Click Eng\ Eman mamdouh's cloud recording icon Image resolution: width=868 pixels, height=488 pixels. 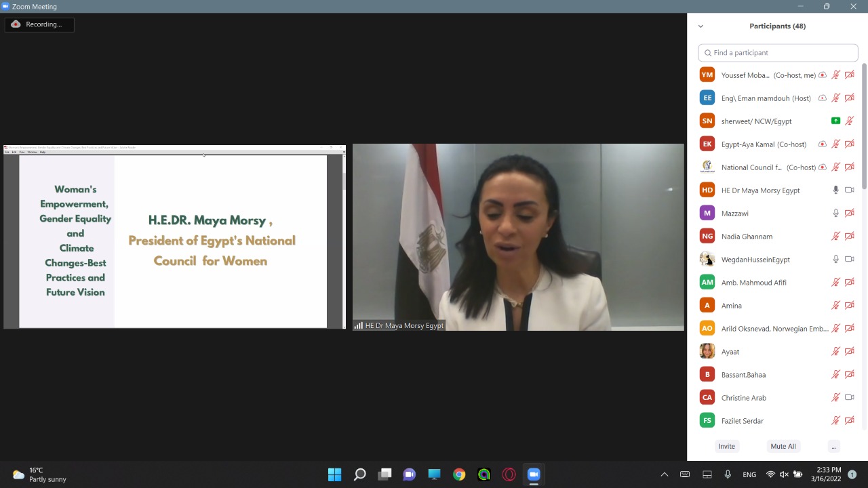click(822, 98)
